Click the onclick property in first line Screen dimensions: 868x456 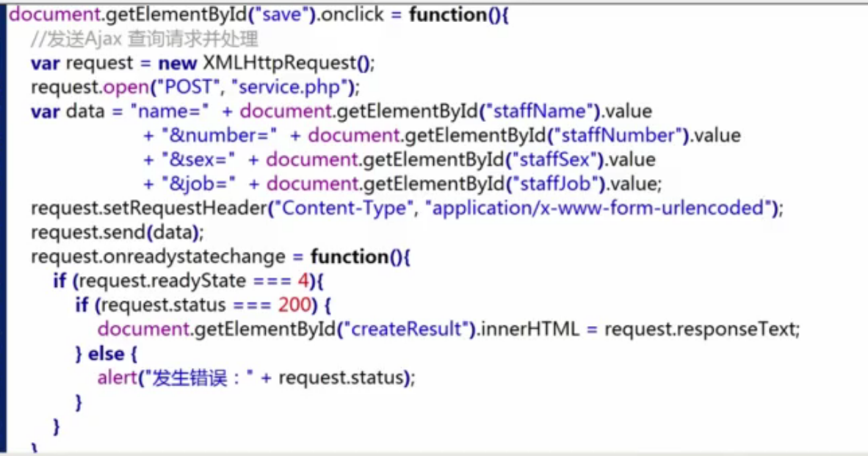click(352, 15)
